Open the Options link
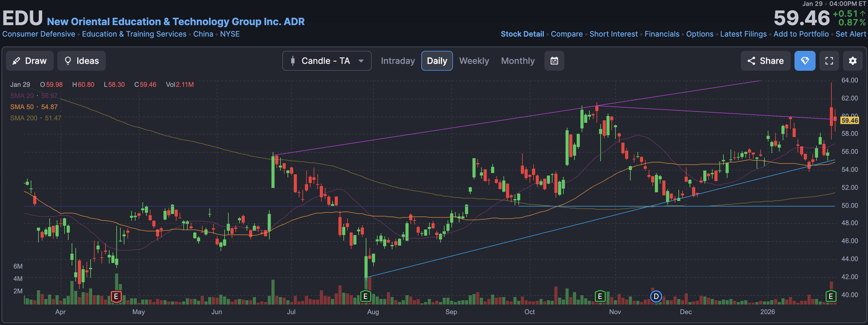This screenshot has height=325, width=868. coord(700,34)
